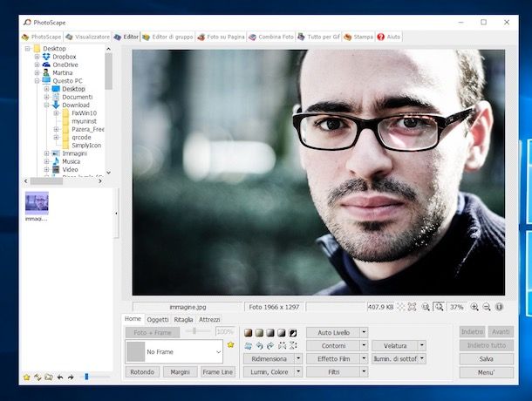This screenshot has width=532, height=401.
Task: Click the Auto Livello button
Action: tap(332, 332)
